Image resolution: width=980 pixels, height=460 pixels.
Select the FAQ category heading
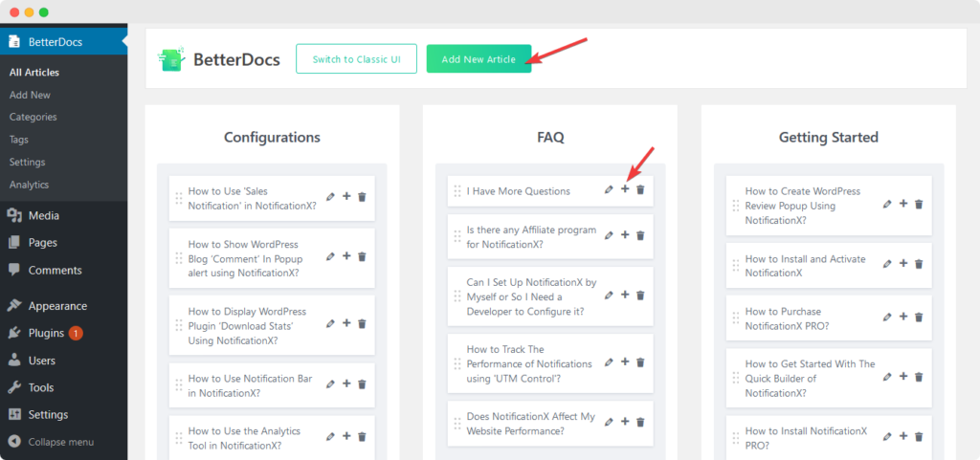point(550,138)
